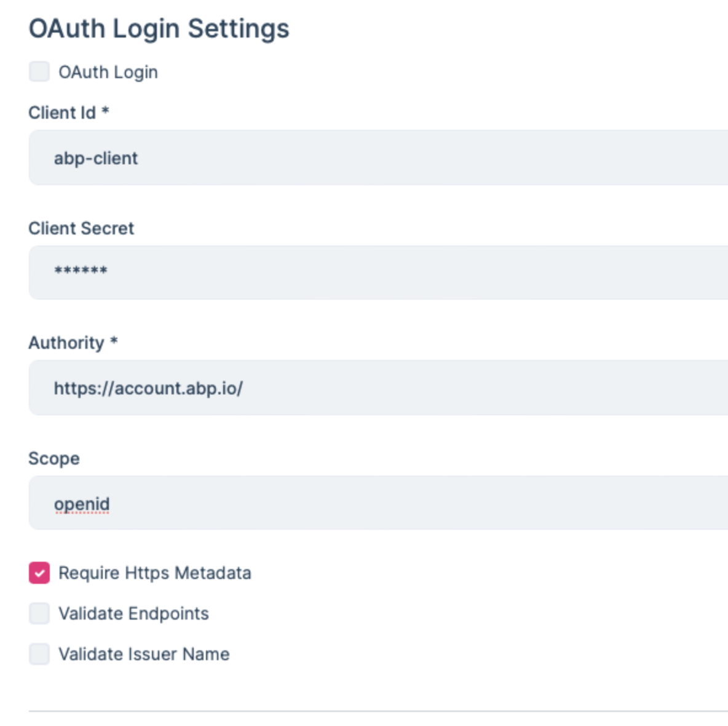
Task: Click the 'Validate Endpoints' label text
Action: click(133, 613)
